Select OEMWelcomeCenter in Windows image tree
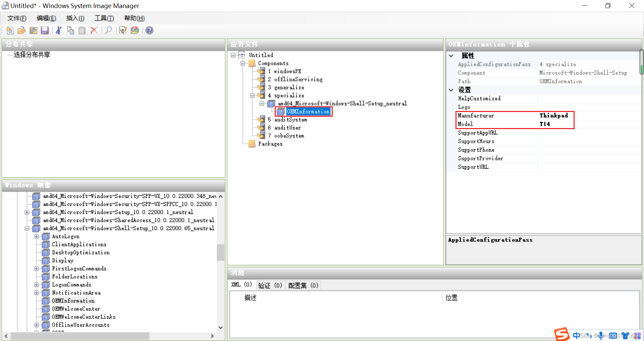This screenshot has height=341, width=644. [76, 309]
